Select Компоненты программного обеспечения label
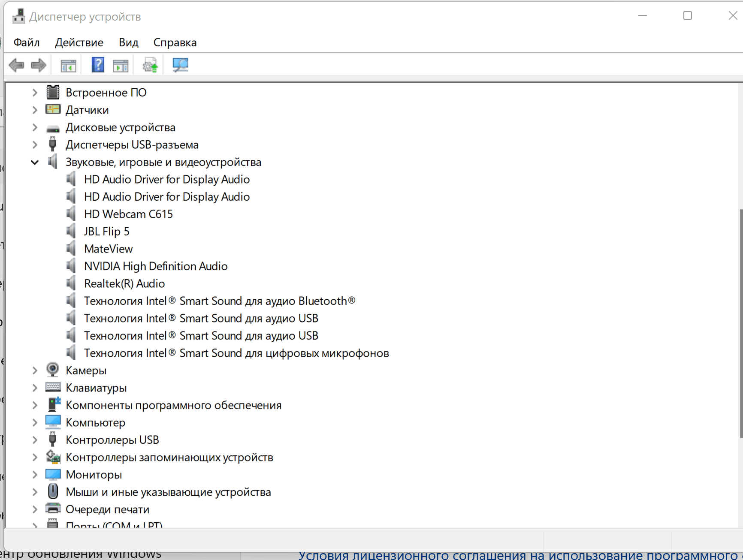743x560 pixels. click(x=173, y=405)
